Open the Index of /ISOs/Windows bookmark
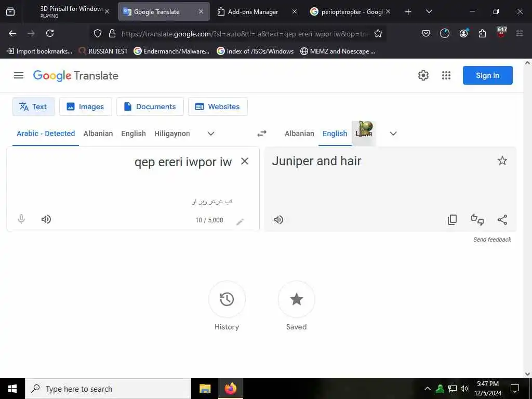The height and width of the screenshot is (399, 532). 255,51
